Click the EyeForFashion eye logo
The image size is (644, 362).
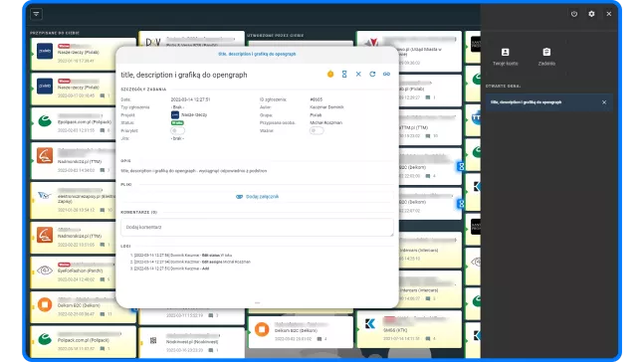45,271
